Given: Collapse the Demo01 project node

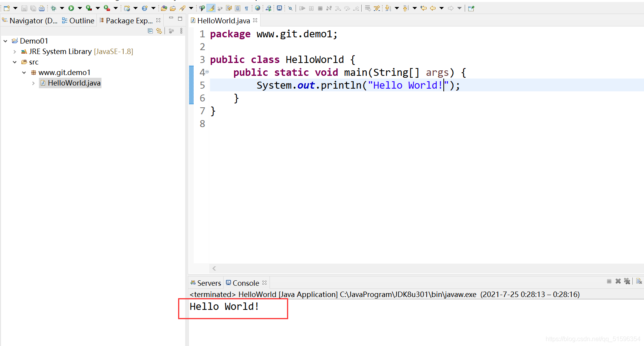Looking at the screenshot, I should (x=5, y=41).
